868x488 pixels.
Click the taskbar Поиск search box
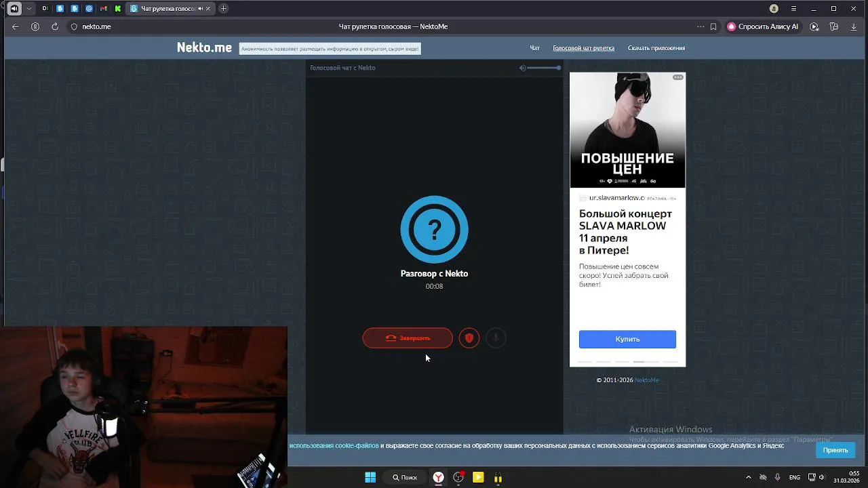click(x=405, y=477)
